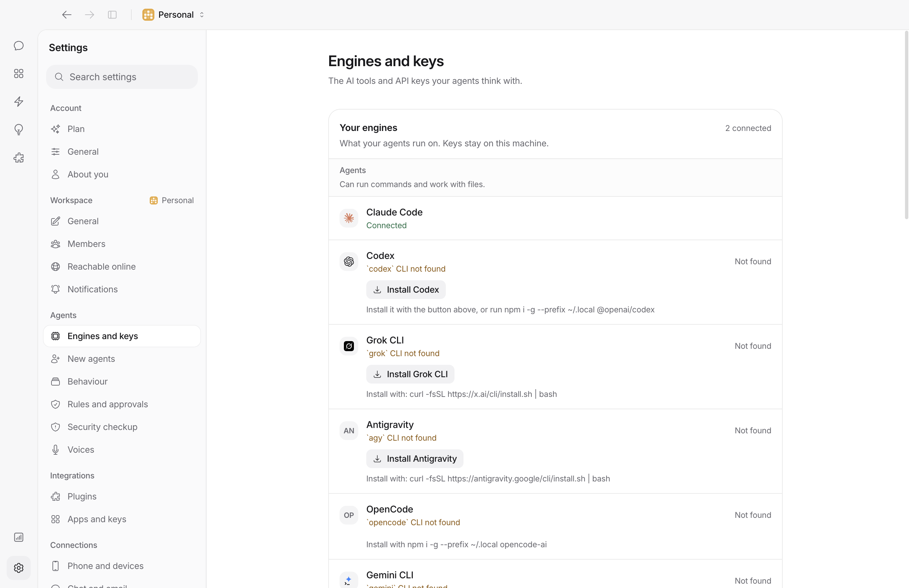Open the puzzle piece icon in left rail

coord(18,158)
